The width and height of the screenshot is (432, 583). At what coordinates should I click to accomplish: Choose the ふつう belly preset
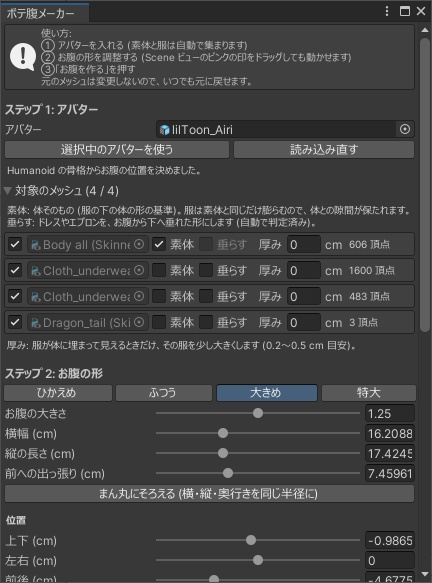(164, 393)
